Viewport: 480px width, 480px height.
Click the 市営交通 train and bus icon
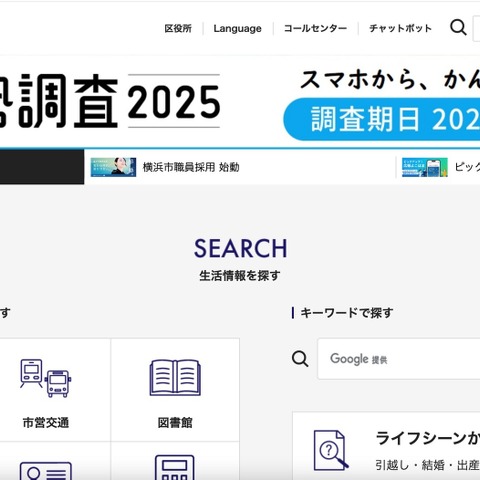46,378
